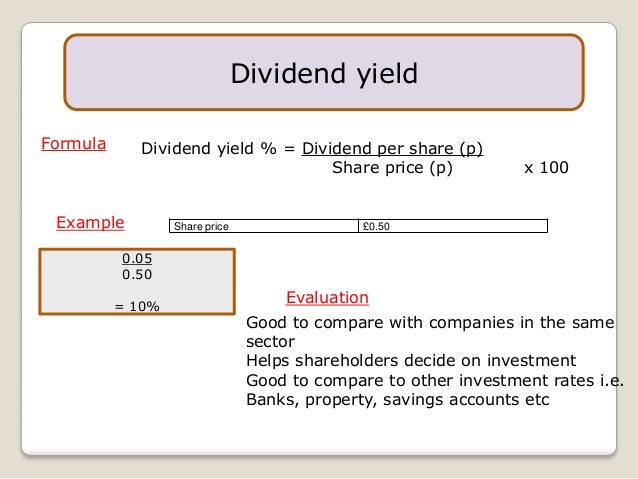Screen dimensions: 638x479
Task: Click 'Banks, property, savings accounts etc' line
Action: tap(398, 400)
